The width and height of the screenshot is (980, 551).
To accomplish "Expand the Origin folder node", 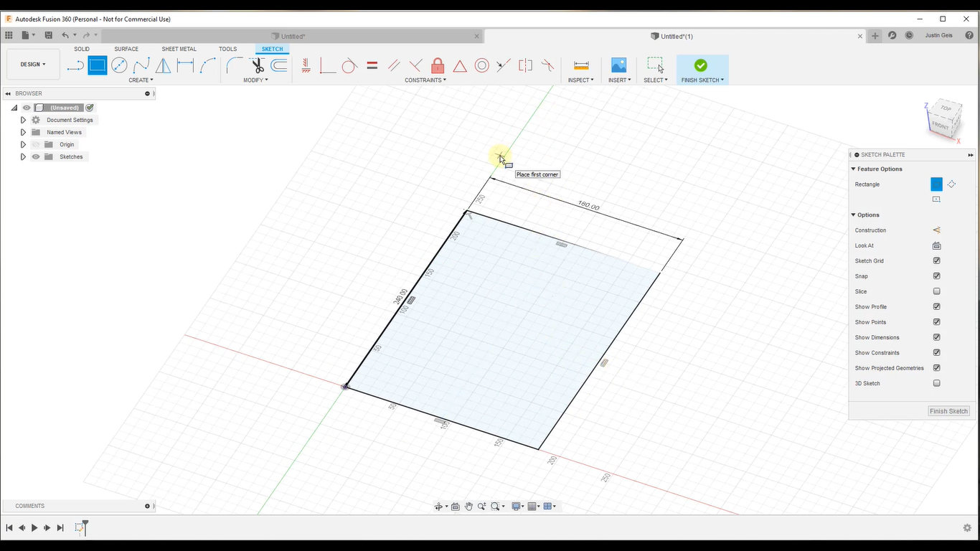I will point(23,144).
